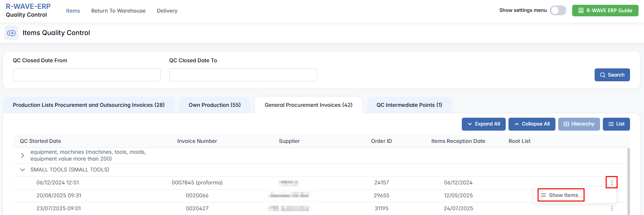Switch to Hierarchy view
The width and height of the screenshot is (644, 215).
point(579,124)
